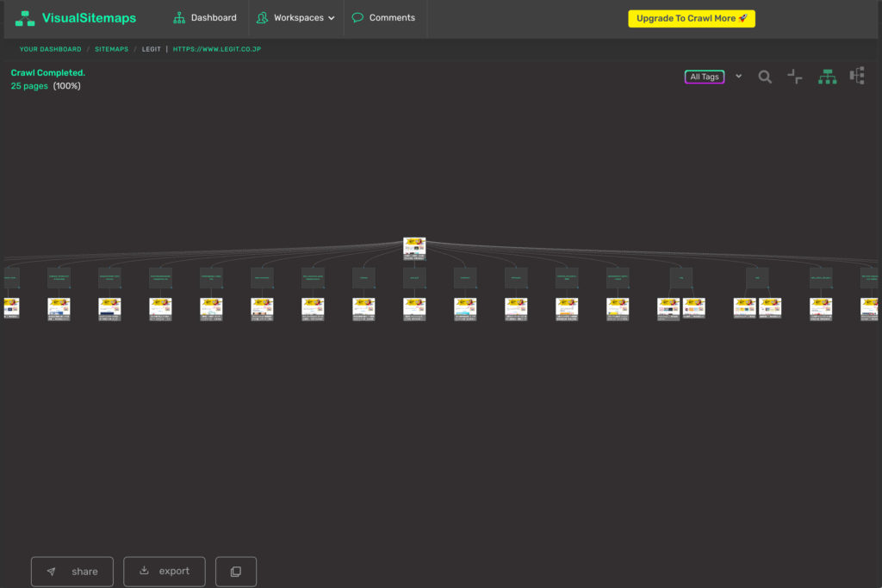882x588 pixels.
Task: Open Comments in top navigation
Action: pyautogui.click(x=392, y=18)
